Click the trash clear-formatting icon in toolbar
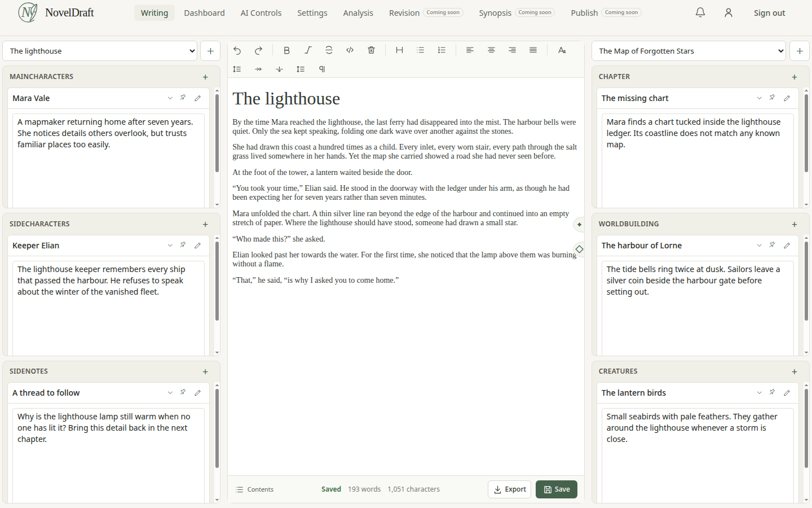812x508 pixels. click(371, 50)
